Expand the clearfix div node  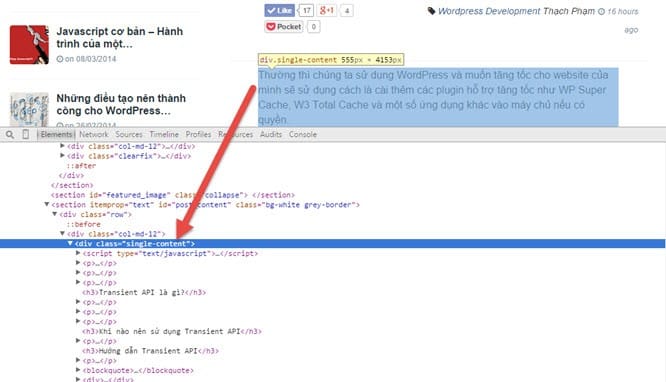[62, 156]
